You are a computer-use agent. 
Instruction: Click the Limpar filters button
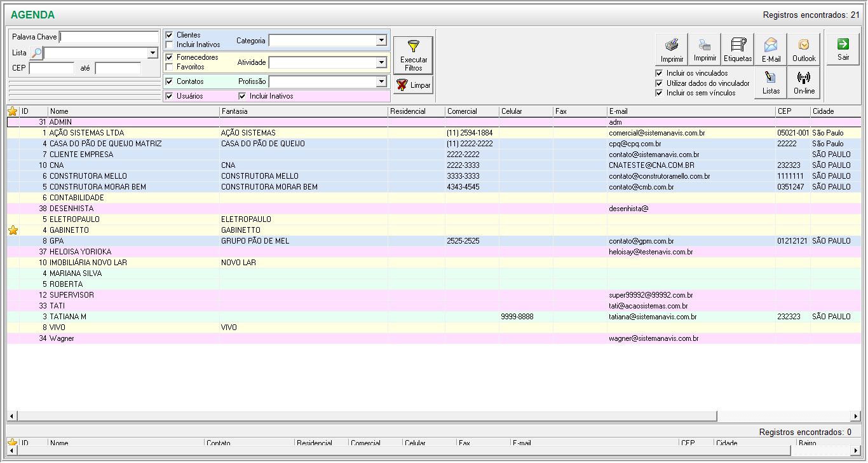tap(413, 85)
